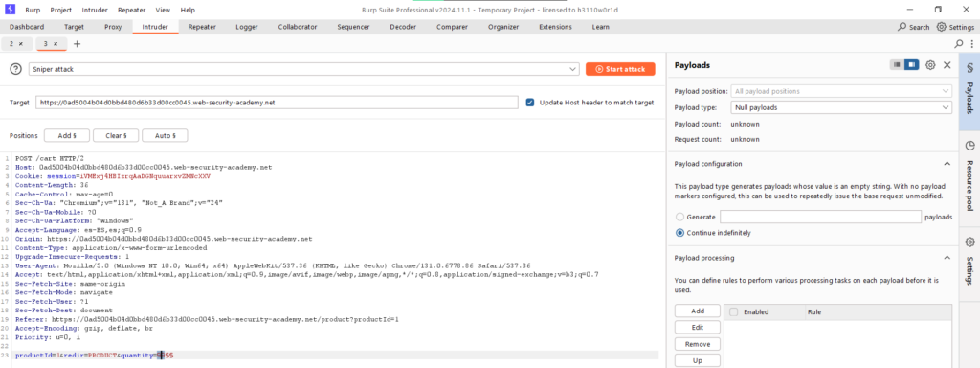This screenshot has width=980, height=368.
Task: Open the Repeater menu
Action: tap(131, 10)
